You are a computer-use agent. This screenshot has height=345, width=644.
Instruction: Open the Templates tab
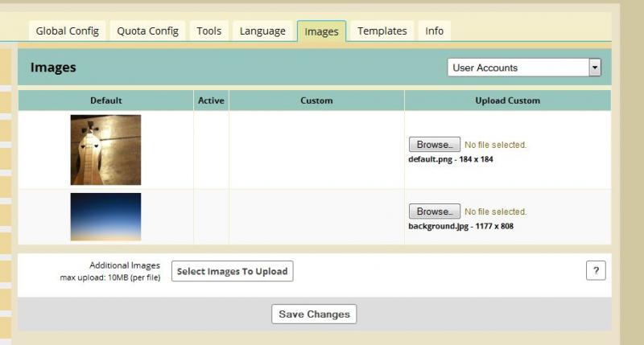coord(382,31)
